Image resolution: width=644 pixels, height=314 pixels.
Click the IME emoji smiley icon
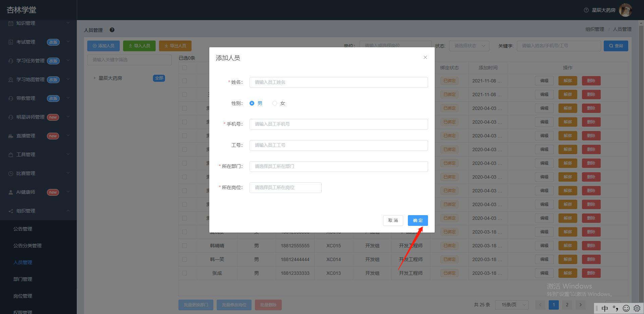(626, 308)
